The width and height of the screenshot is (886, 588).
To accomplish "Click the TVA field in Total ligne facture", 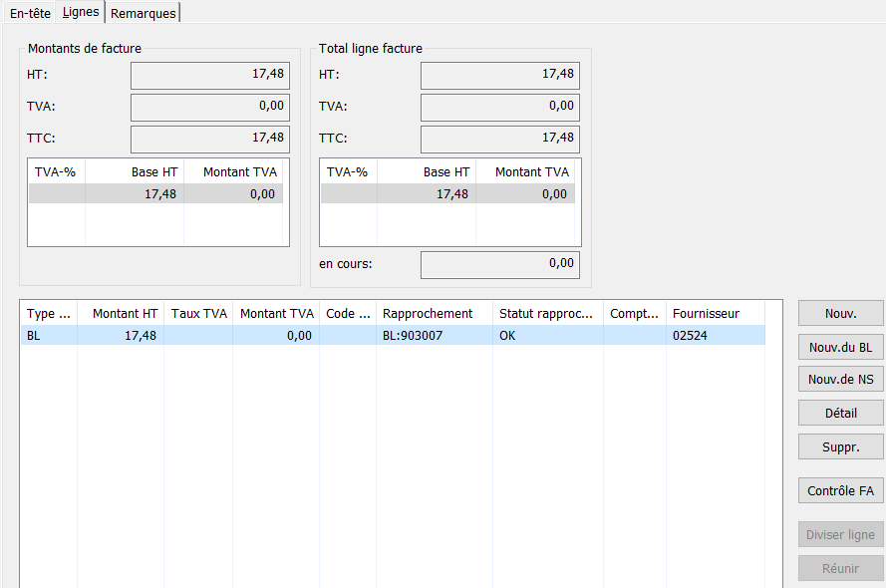I will [500, 108].
